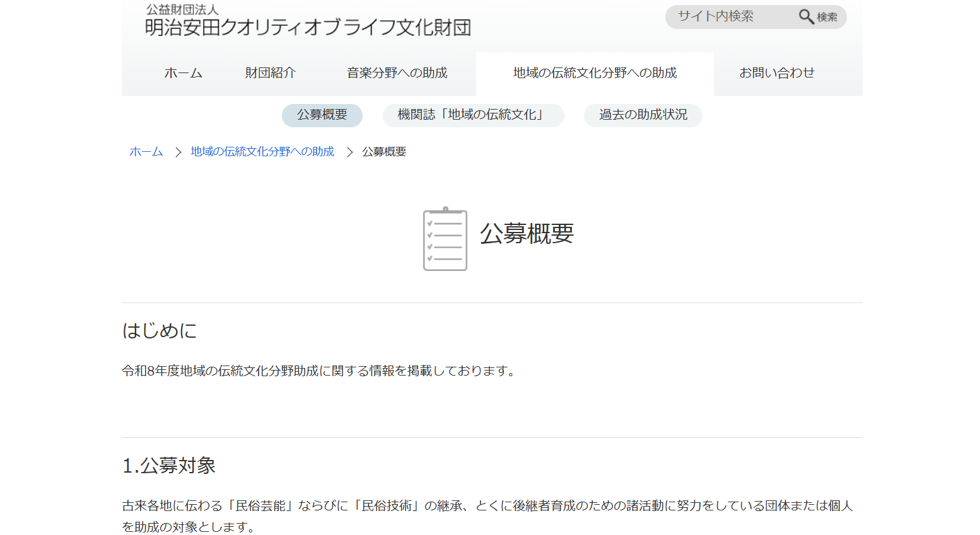Open the お問い合わせ contact page
Viewport: 980px width, 535px height.
pos(776,73)
